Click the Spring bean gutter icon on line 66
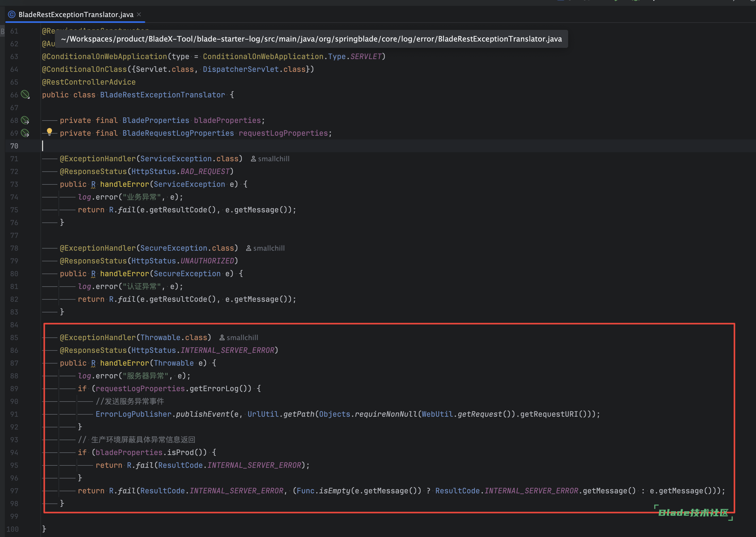Image resolution: width=756 pixels, height=537 pixels. click(25, 94)
